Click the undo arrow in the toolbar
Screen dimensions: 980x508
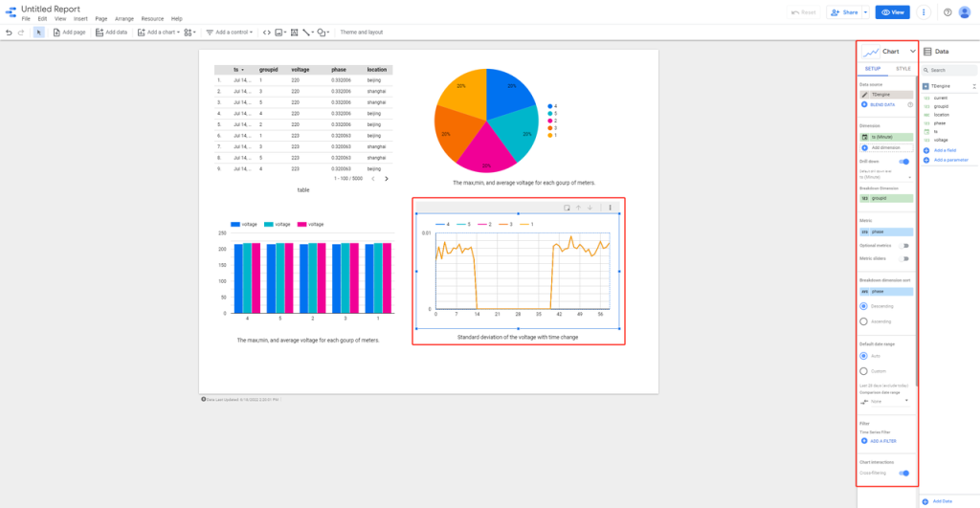(9, 32)
